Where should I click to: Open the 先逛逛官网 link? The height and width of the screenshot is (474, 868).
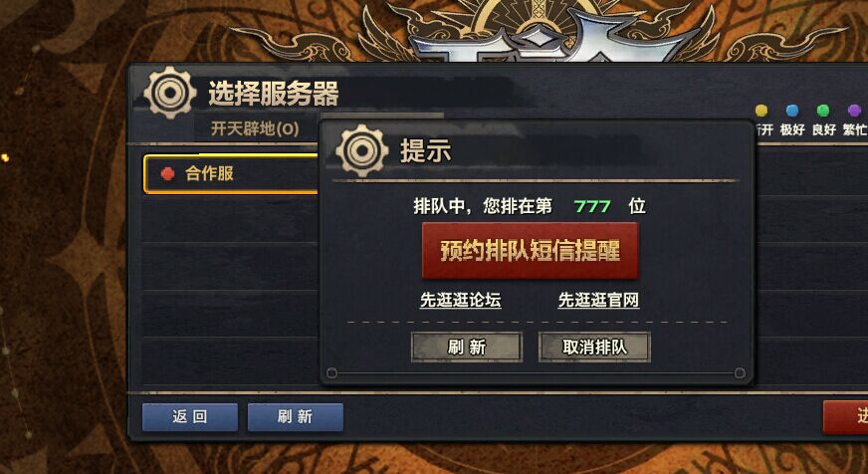598,300
